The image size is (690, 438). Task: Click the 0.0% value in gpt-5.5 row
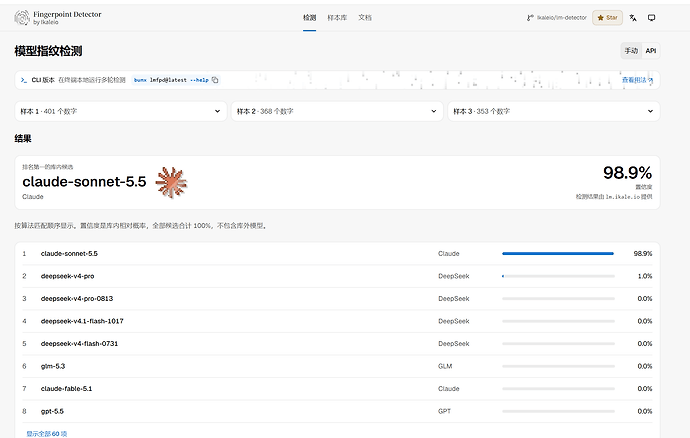(x=645, y=411)
